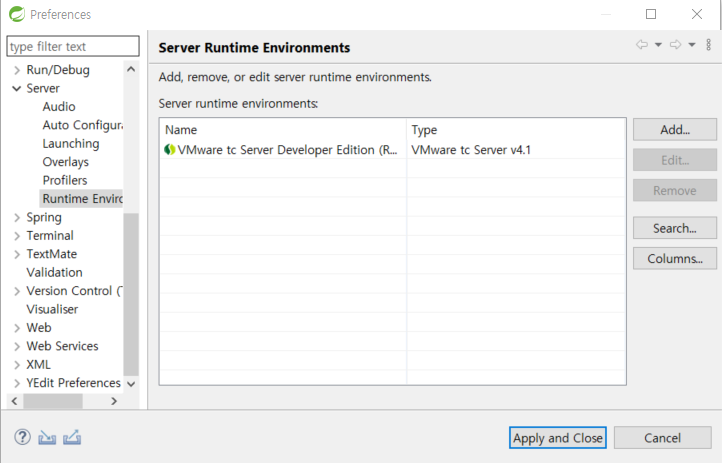The image size is (722, 463).
Task: Open the Validation preference page
Action: pyautogui.click(x=54, y=272)
